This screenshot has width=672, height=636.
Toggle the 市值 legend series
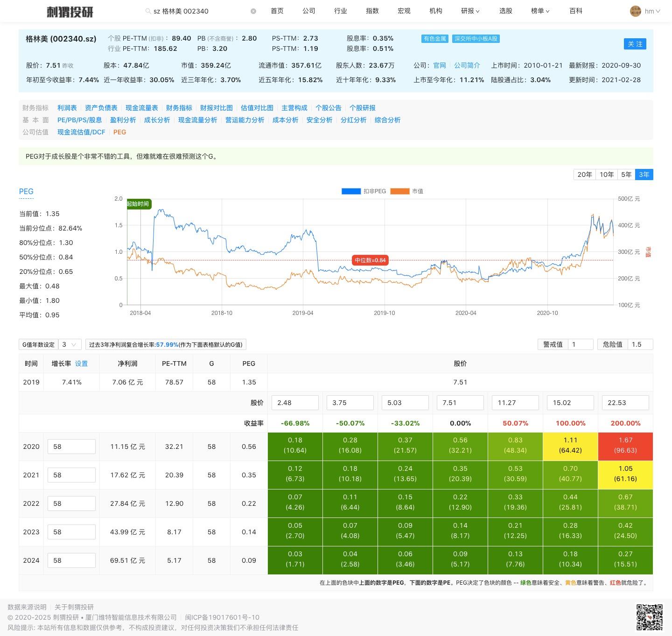[x=406, y=191]
